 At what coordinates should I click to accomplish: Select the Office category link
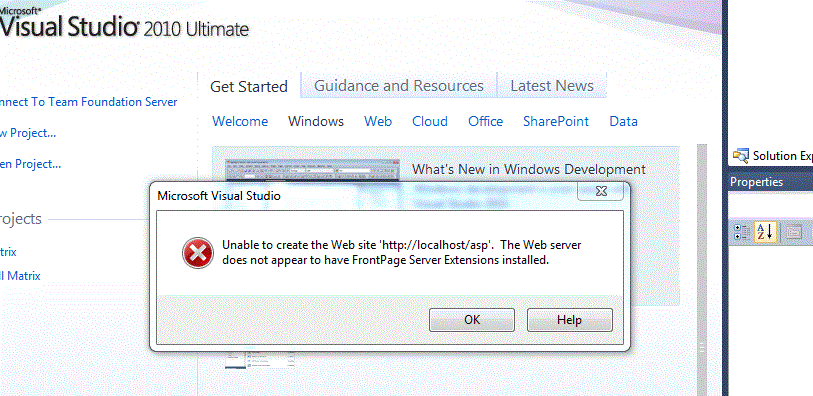coord(485,121)
